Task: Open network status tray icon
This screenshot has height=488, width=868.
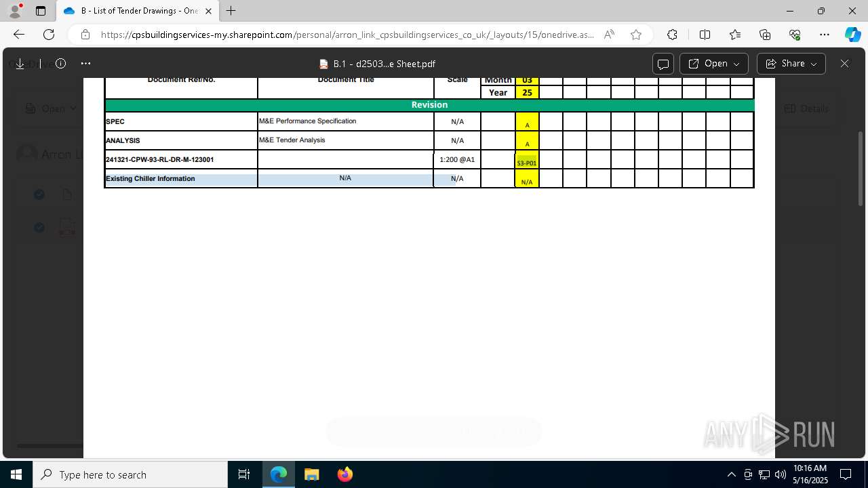Action: [x=764, y=474]
